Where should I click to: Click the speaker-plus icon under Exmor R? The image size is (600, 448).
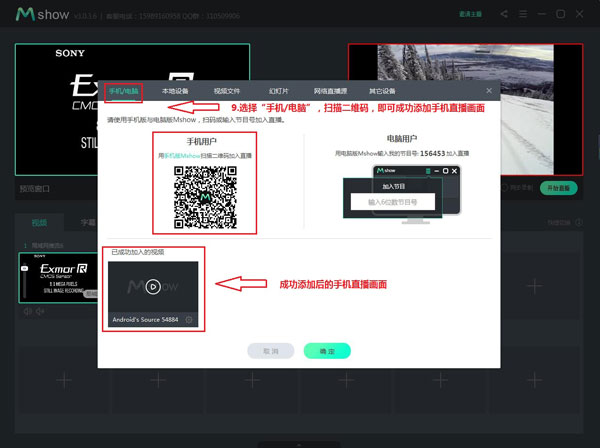point(40,311)
